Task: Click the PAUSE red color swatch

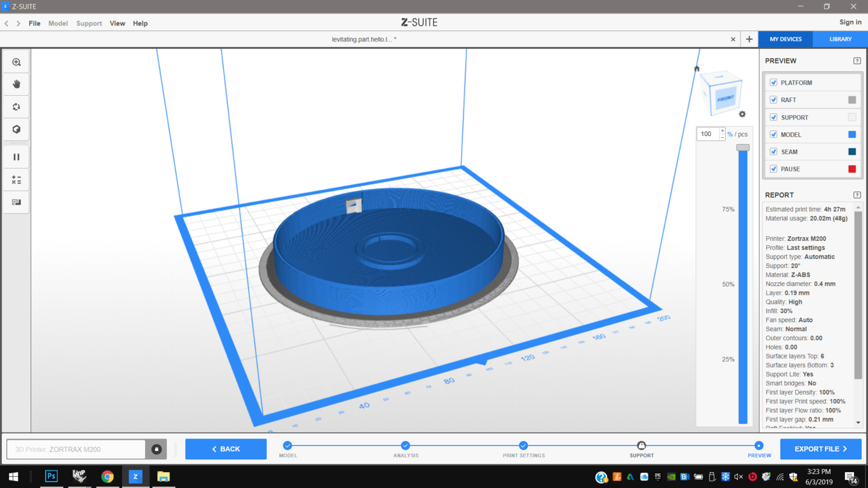Action: [852, 169]
